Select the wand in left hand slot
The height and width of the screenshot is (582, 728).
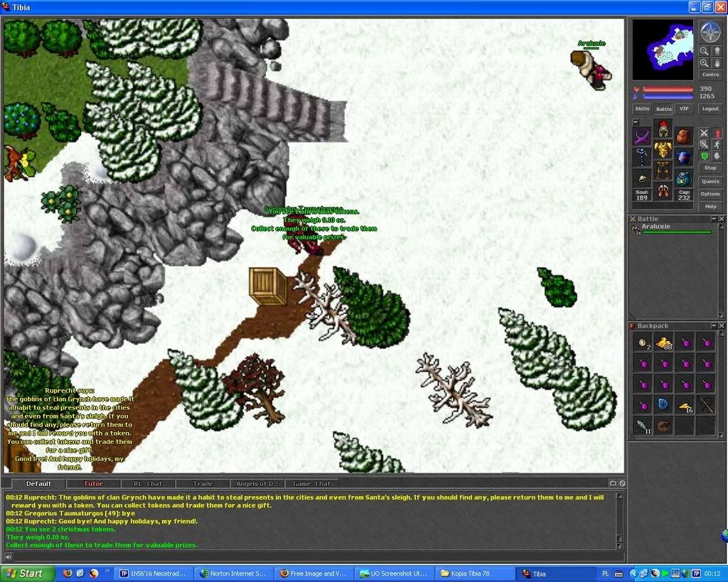pos(643,158)
